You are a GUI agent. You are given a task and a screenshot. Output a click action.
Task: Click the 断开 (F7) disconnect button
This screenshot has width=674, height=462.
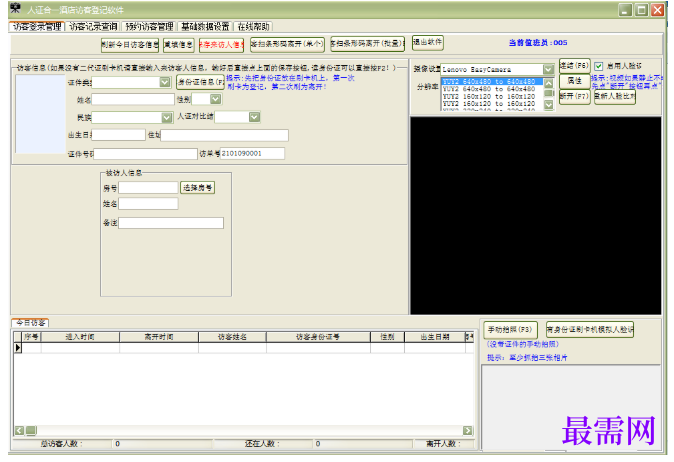[x=574, y=96]
